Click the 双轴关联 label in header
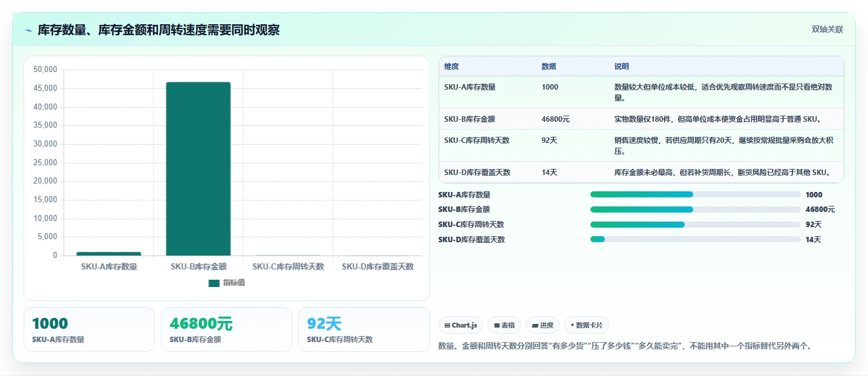 (x=827, y=30)
